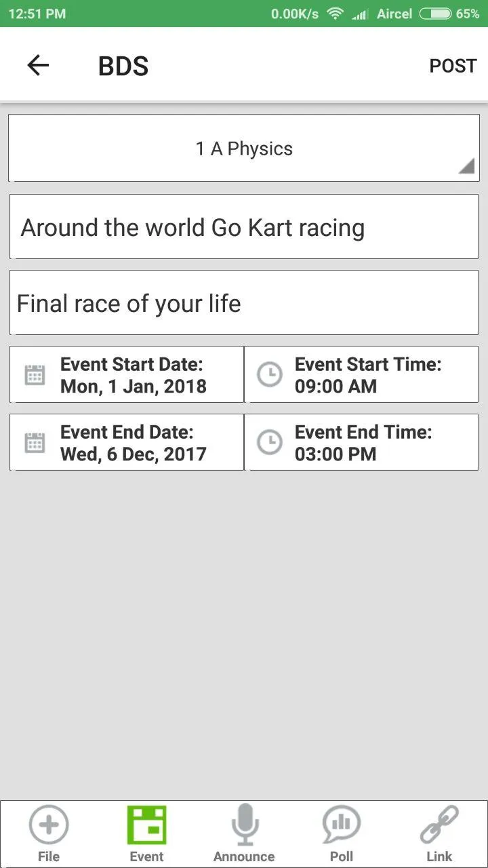Change start time 09:00 AM
This screenshot has height=868, width=488.
click(335, 387)
